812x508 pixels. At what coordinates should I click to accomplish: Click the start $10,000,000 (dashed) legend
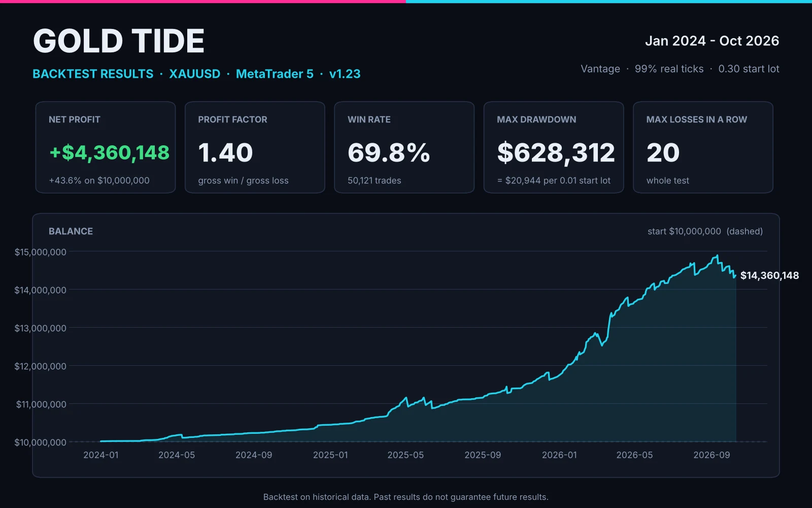(x=705, y=231)
